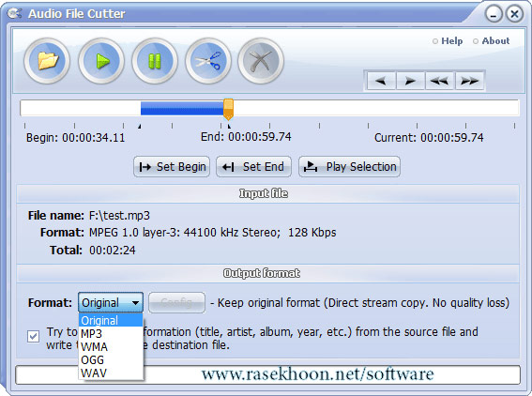532x396 pixels.
Task: Click the MPEG 1.0 layer-3 format text
Action: [212, 233]
